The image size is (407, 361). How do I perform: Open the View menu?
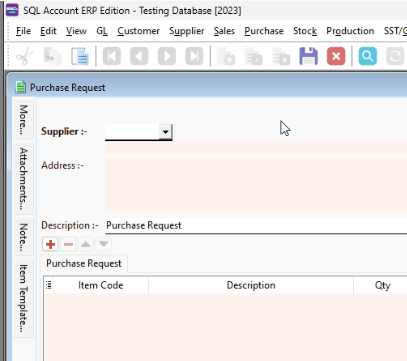tap(76, 31)
